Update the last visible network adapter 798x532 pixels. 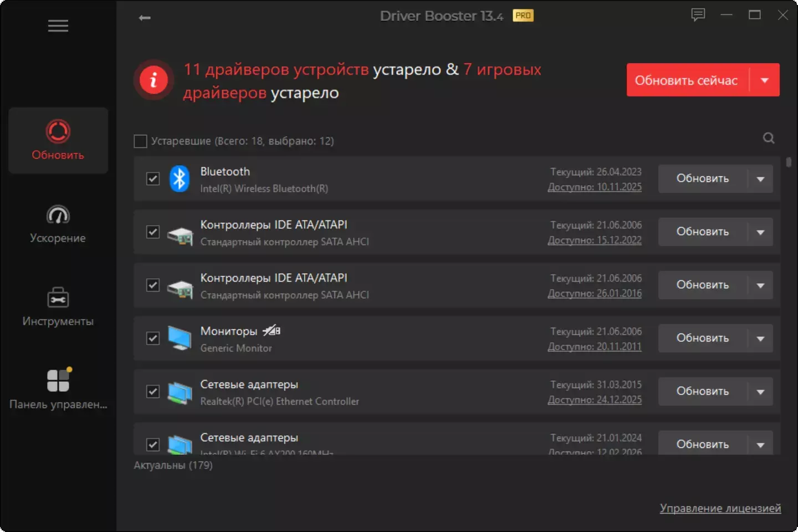click(x=703, y=444)
